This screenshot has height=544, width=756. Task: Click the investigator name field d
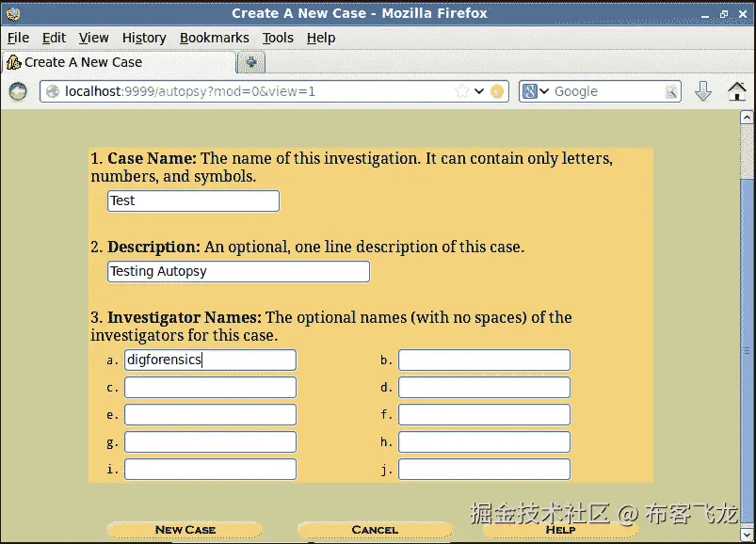[484, 388]
